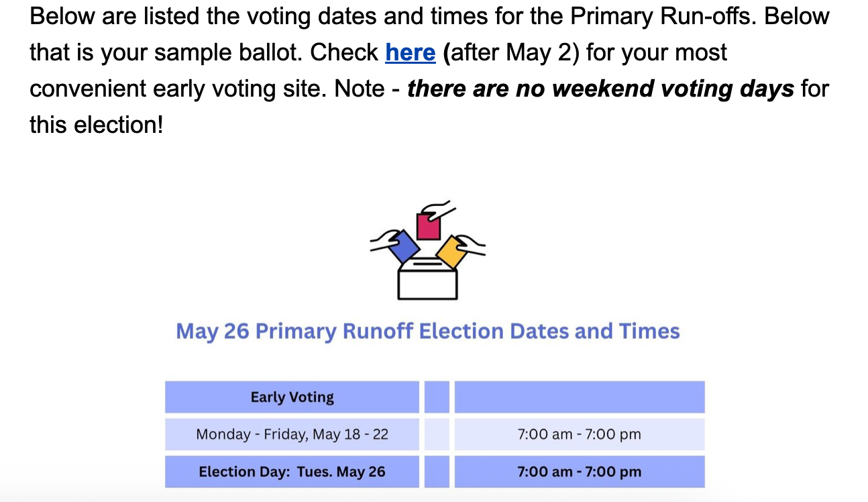
Task: Click the narrow divider cell in the Election Day row
Action: 437,472
